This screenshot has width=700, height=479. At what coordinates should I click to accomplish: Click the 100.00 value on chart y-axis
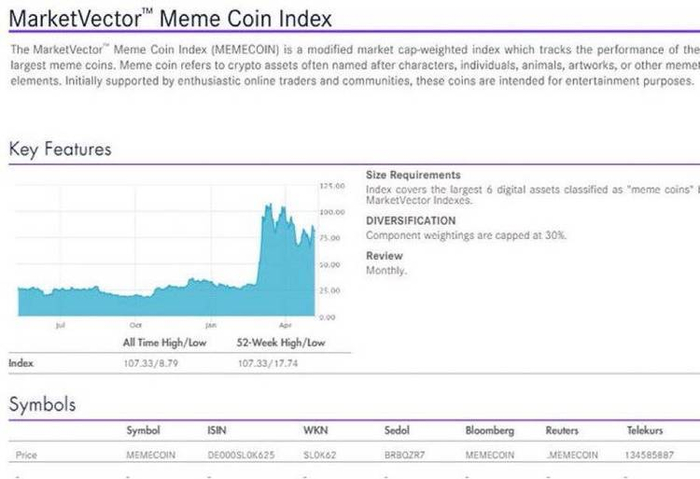(331, 212)
